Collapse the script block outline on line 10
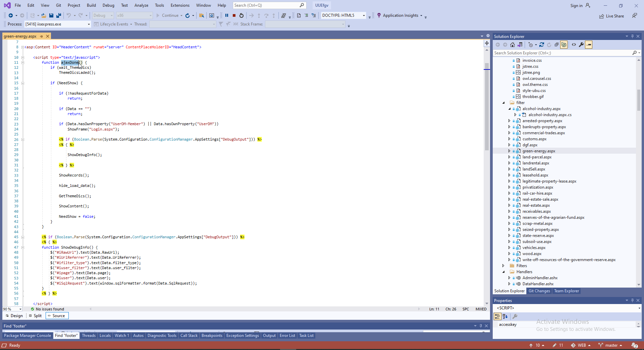 [23, 58]
